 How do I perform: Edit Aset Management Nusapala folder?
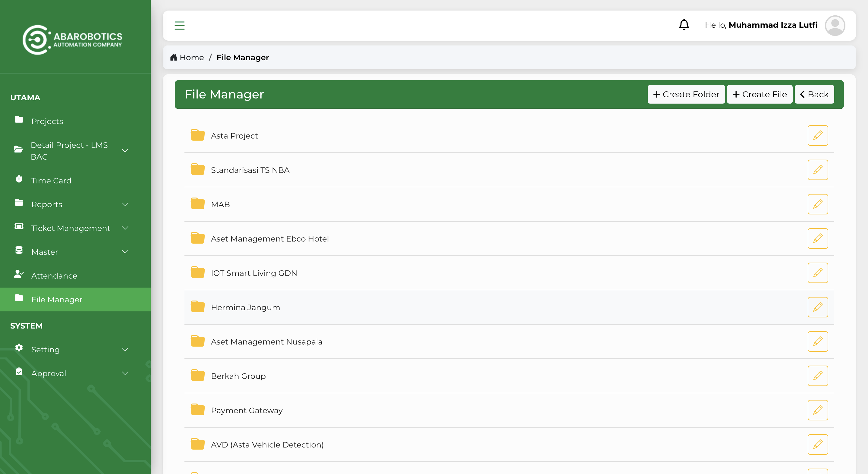817,342
